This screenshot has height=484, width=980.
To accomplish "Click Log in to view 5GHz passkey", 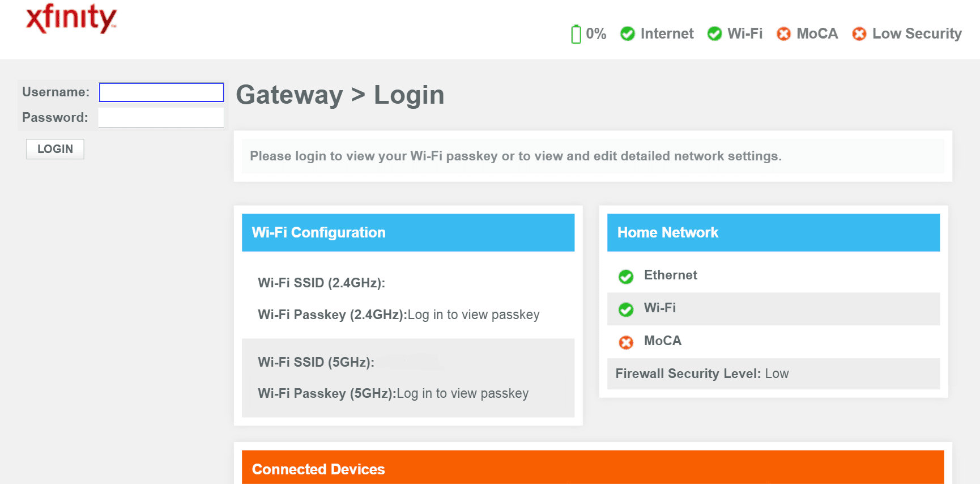I will click(463, 393).
